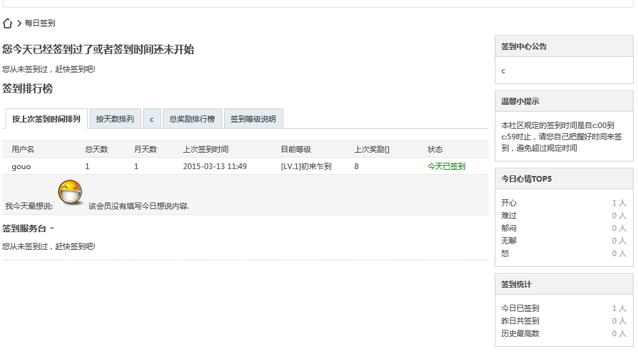Open the 每日签到 breadcrumb link
The width and height of the screenshot is (638, 364).
[40, 23]
